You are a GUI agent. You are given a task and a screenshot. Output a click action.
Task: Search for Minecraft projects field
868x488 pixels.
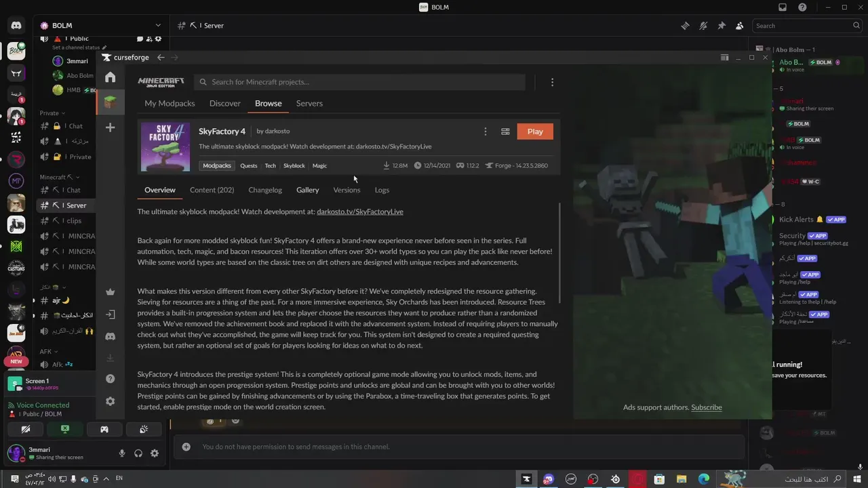click(x=359, y=82)
